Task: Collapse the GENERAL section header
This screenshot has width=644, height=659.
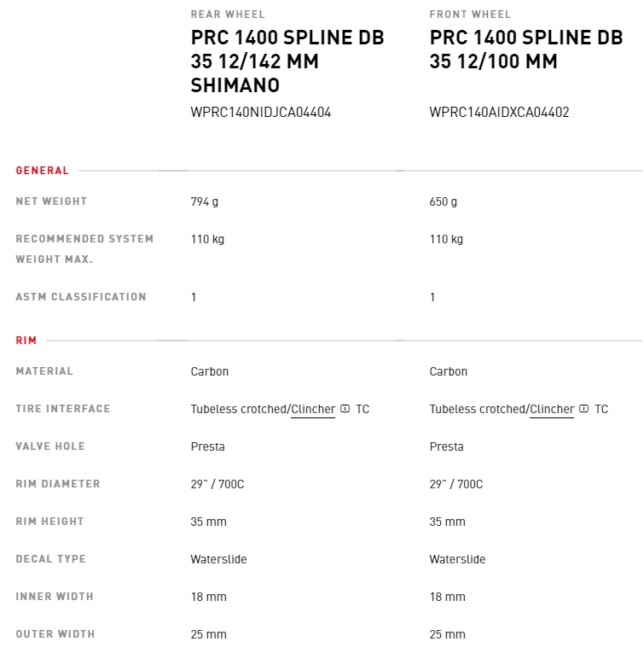Action: (x=43, y=171)
